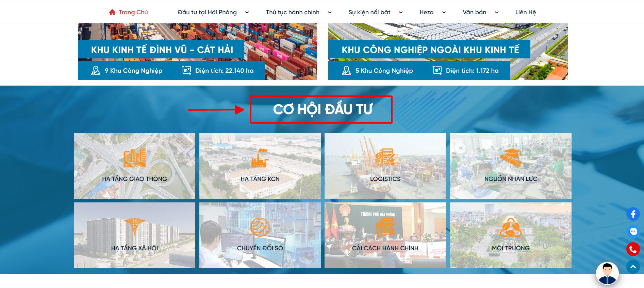Open the Heza menu item
This screenshot has width=644, height=288.
pyautogui.click(x=426, y=13)
